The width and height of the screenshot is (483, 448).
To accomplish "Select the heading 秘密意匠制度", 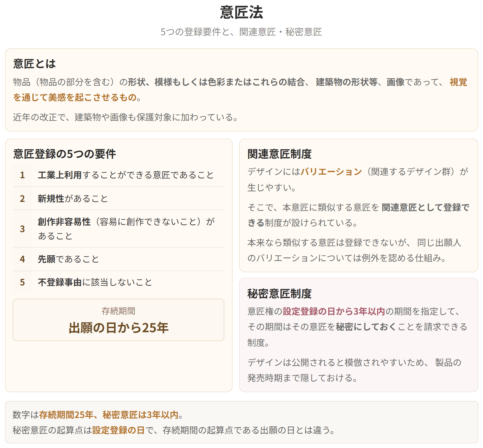I will tap(280, 294).
